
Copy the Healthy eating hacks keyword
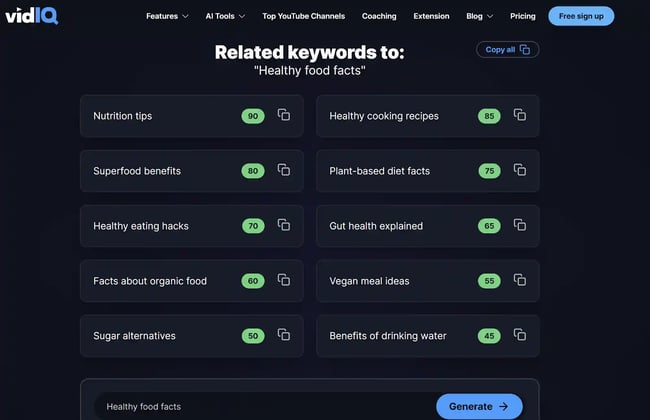[284, 225]
